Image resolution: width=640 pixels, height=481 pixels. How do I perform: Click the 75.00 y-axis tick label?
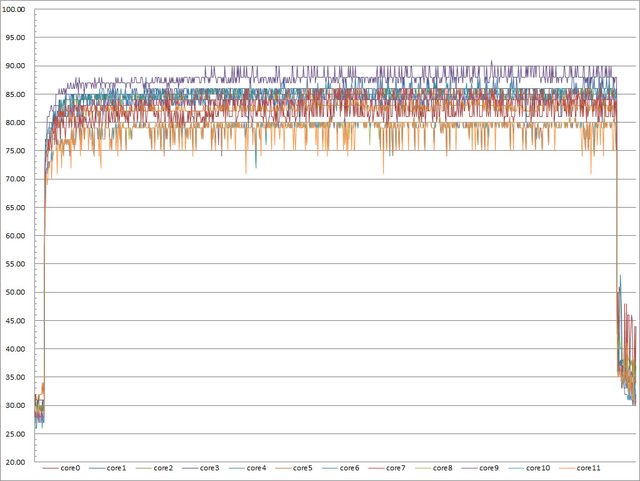(19, 151)
